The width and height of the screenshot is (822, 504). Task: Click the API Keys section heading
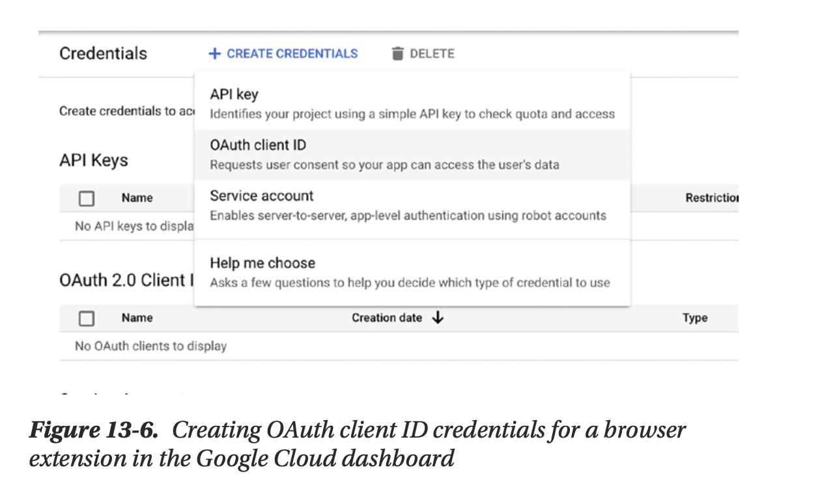pyautogui.click(x=94, y=160)
